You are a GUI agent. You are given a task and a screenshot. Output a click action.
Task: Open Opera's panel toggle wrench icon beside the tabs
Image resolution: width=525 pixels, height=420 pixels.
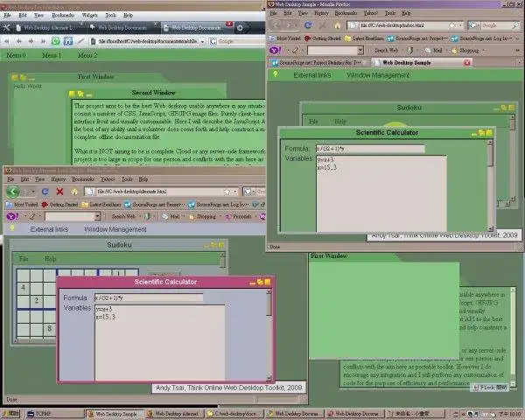pyautogui.click(x=6, y=27)
